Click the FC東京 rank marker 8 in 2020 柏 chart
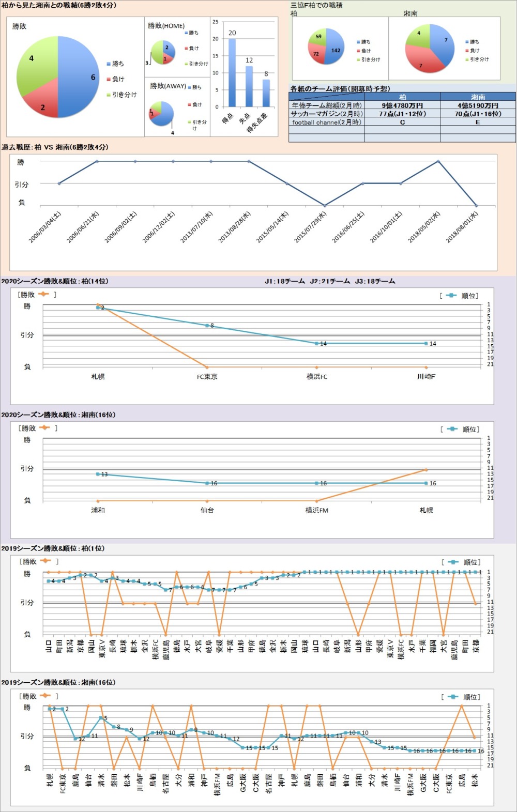 pyautogui.click(x=207, y=326)
